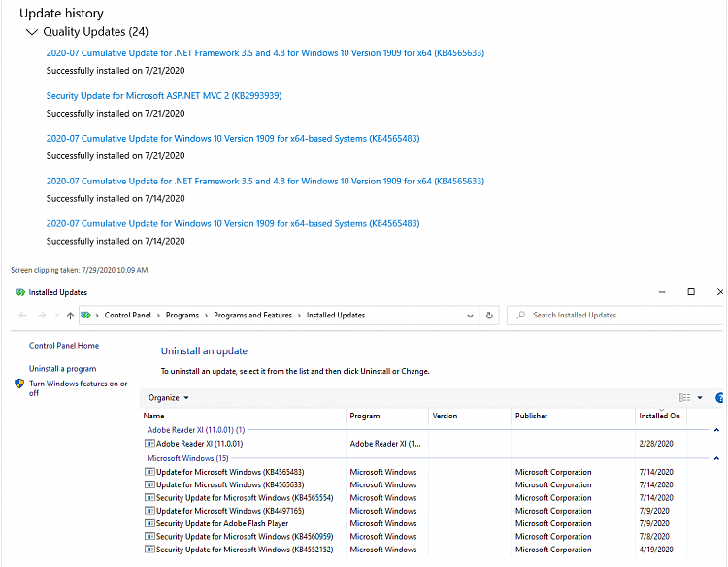This screenshot has height=567, width=728.
Task: Collapse the Quality Updates section chevron
Action: tap(32, 32)
